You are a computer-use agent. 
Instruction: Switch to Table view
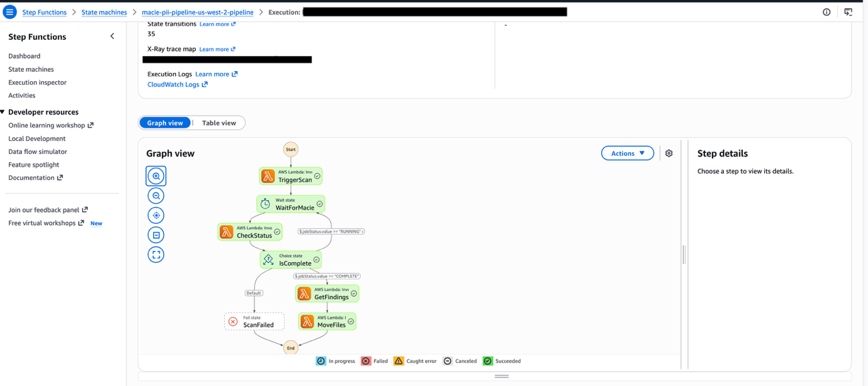[219, 123]
